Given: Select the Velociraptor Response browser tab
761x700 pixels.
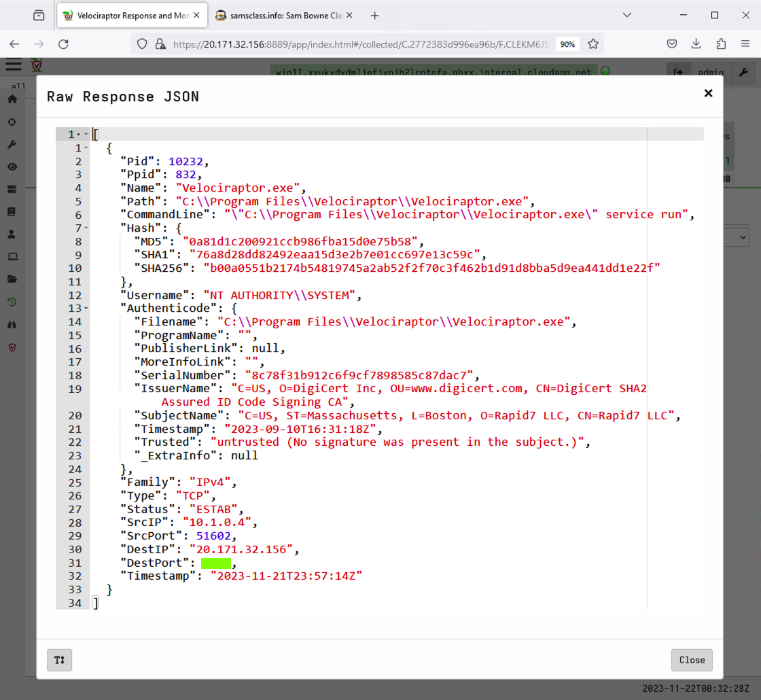Looking at the screenshot, I should 124,16.
